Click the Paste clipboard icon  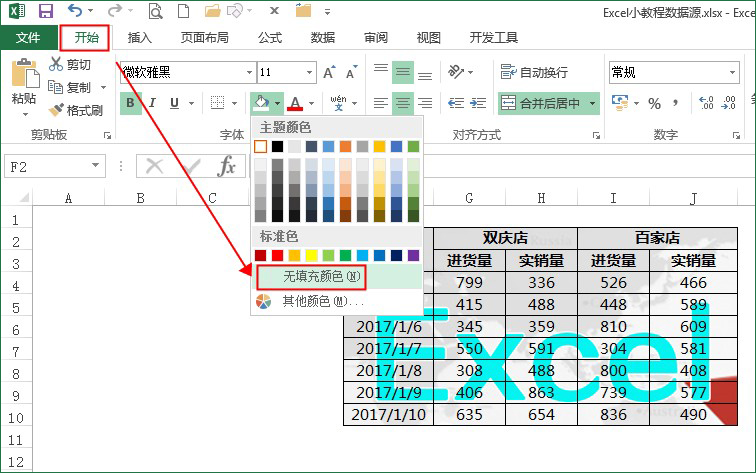pyautogui.click(x=25, y=73)
